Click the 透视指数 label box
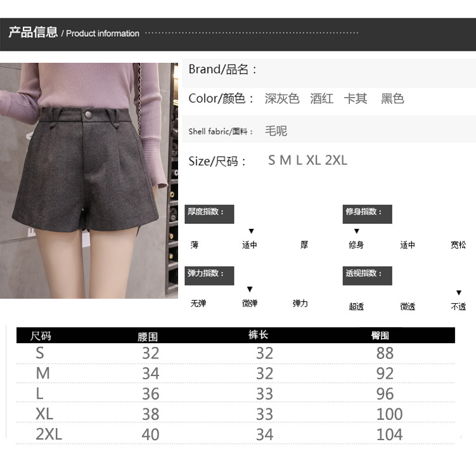The image size is (476, 456). pos(367,275)
